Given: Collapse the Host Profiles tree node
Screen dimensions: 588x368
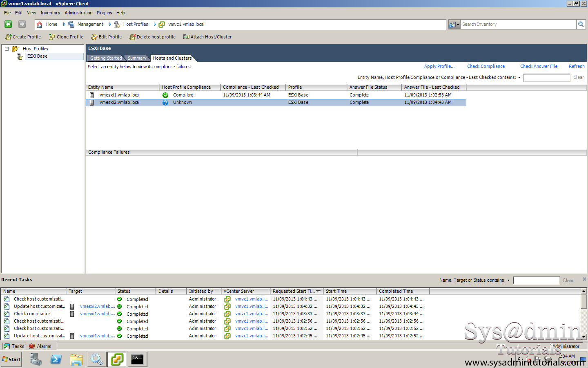Looking at the screenshot, I should coord(7,49).
